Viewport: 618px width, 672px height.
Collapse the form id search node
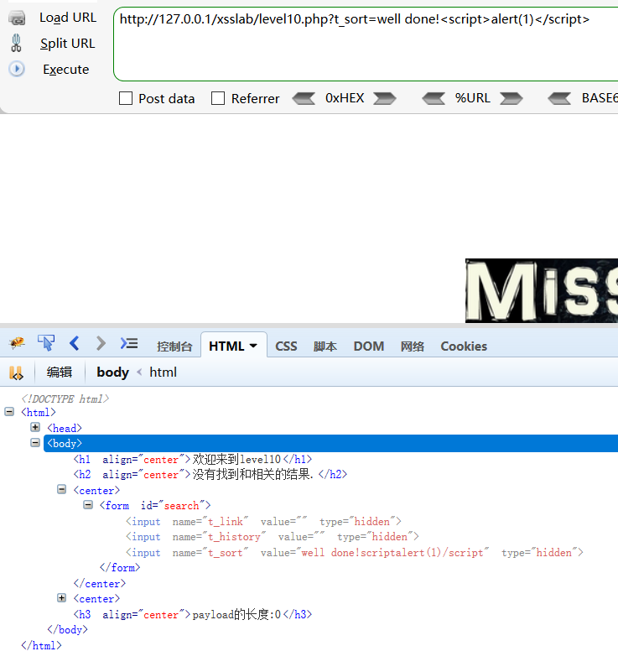(88, 505)
